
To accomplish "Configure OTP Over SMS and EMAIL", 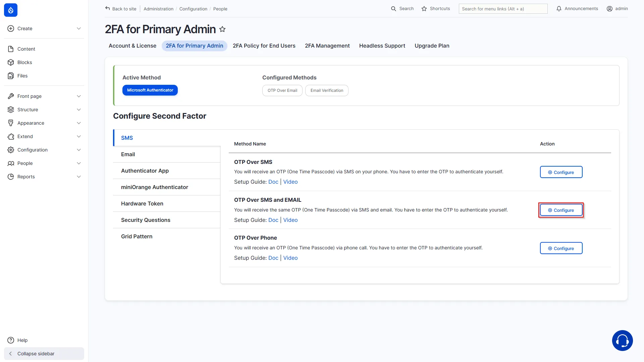I will pos(561,210).
